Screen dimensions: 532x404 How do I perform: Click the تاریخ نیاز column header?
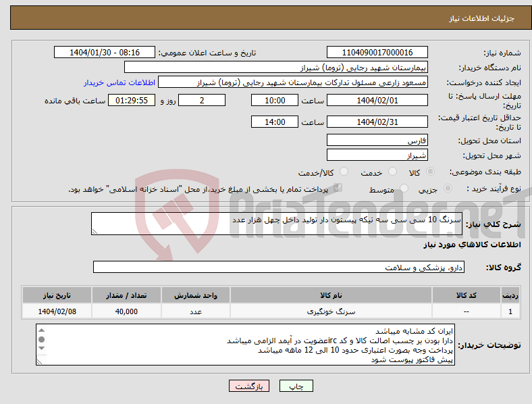pos(57,295)
